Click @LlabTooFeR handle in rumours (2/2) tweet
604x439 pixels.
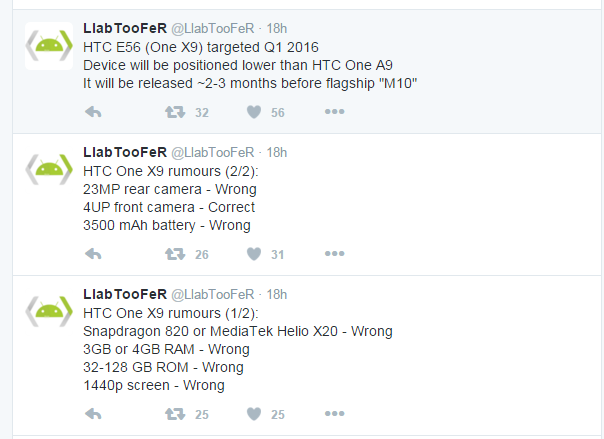point(213,152)
